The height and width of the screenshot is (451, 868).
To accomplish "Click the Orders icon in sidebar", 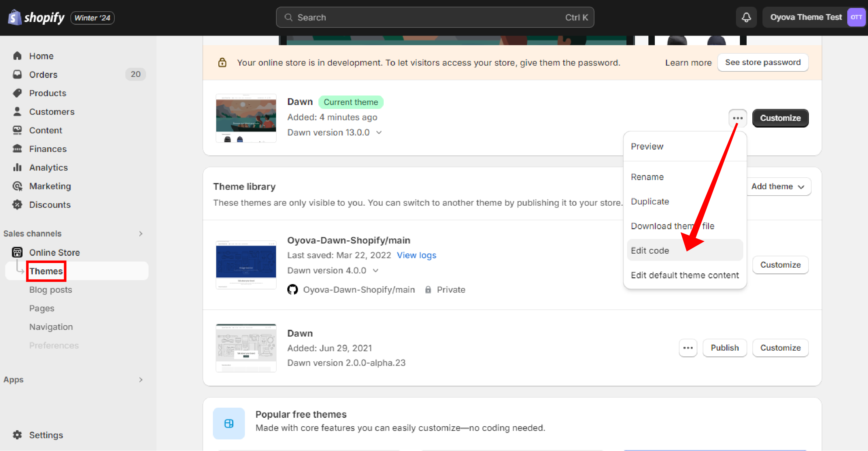I will coord(18,75).
